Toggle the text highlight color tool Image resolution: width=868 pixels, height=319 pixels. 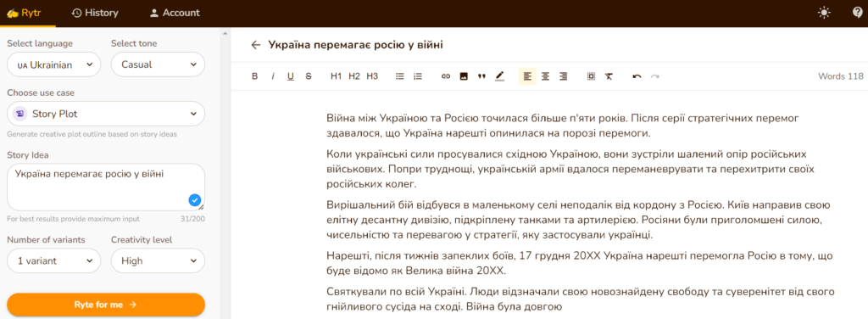[x=500, y=76]
